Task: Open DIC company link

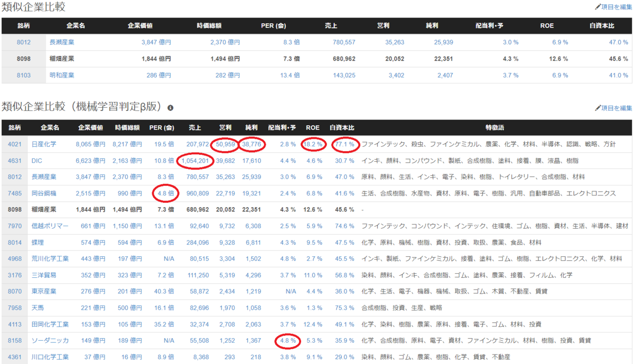Action: tap(37, 160)
